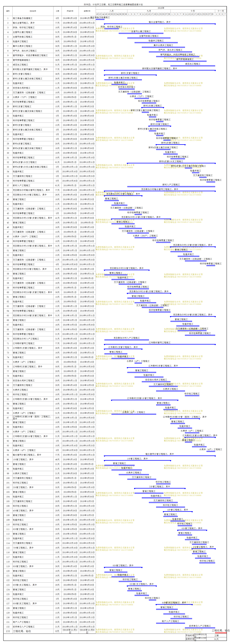Select the 八月 month header
The image size is (230, 644).
pyautogui.click(x=111, y=11)
